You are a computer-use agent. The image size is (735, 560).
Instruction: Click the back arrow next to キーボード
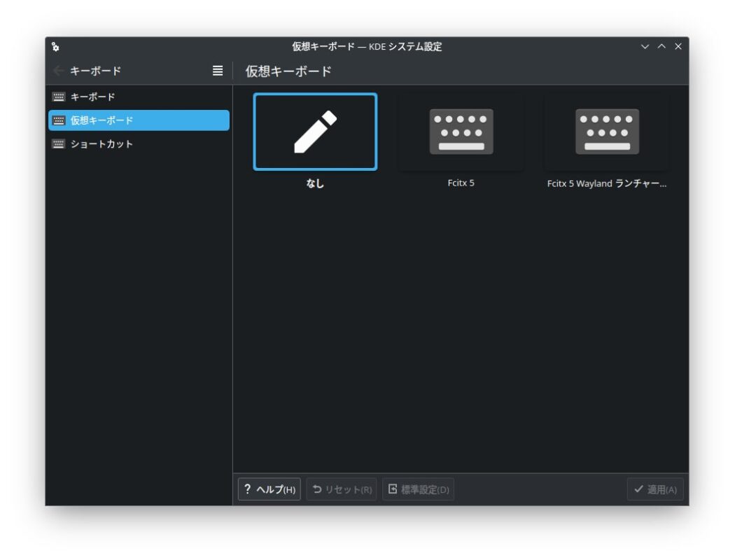pos(58,71)
